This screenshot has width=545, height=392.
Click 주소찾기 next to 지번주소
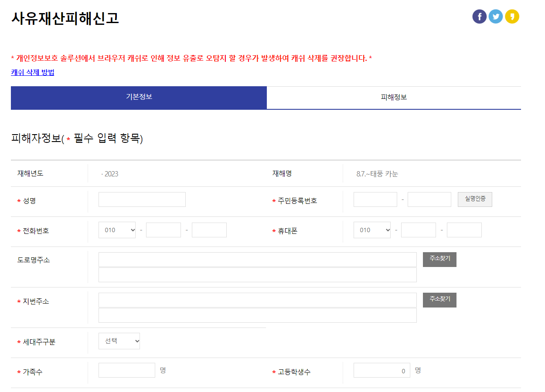tap(439, 300)
